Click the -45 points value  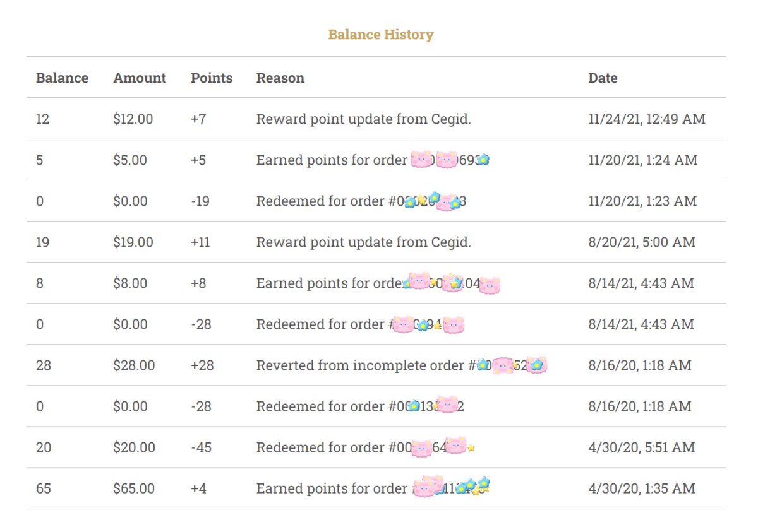(201, 447)
